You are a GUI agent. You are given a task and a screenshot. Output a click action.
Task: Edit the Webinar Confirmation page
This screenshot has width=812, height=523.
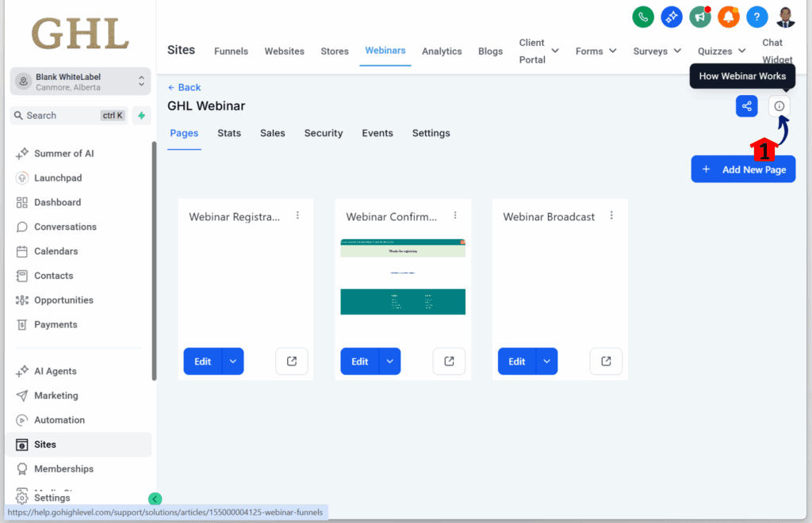(359, 361)
